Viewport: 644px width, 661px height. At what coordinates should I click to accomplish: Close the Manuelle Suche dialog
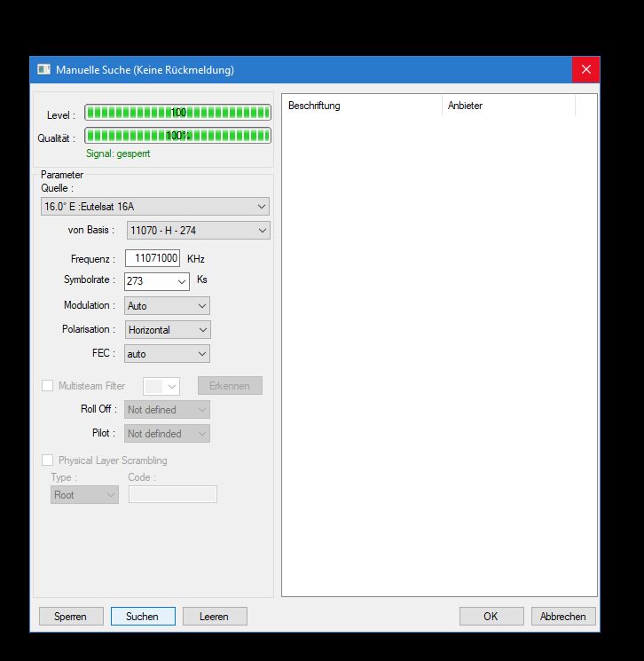[585, 69]
